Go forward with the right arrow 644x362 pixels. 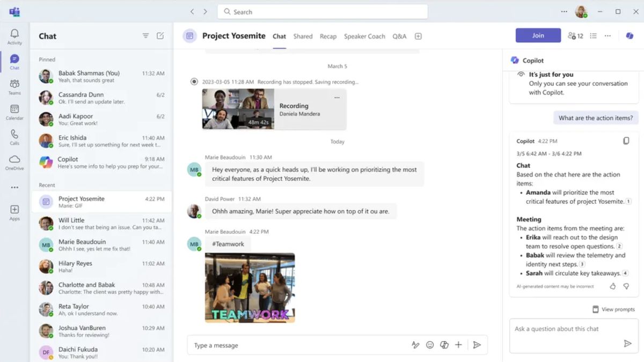pos(205,12)
